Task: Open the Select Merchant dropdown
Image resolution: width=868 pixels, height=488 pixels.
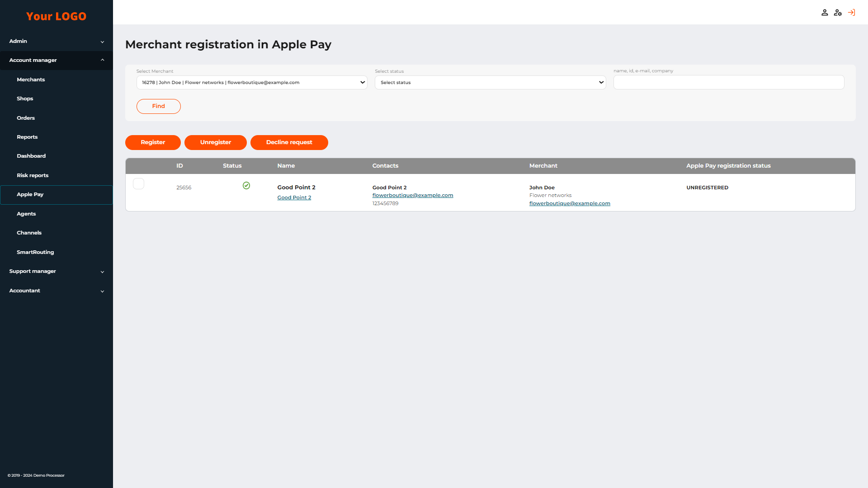Action: point(252,83)
